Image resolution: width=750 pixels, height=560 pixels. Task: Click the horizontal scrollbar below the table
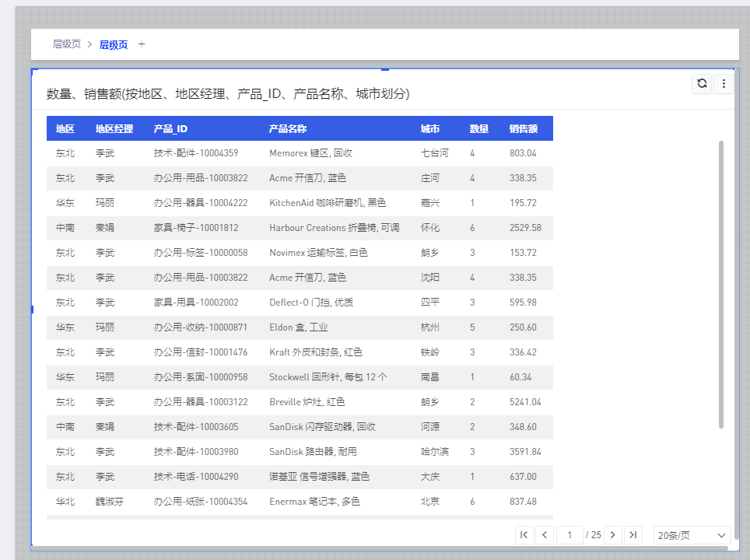coord(380,548)
